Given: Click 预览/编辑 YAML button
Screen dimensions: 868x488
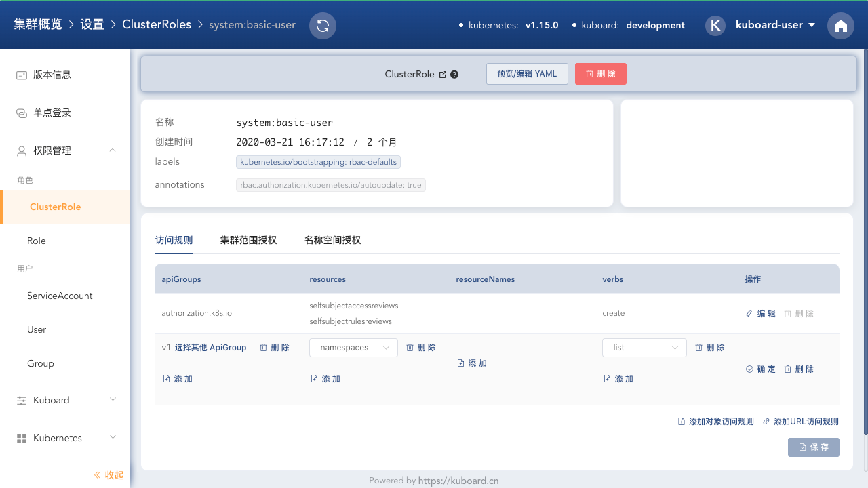Looking at the screenshot, I should (527, 74).
